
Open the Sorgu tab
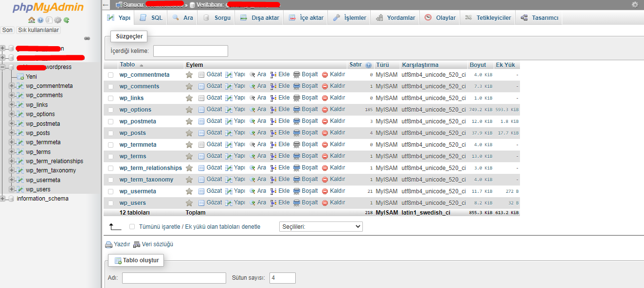point(216,18)
